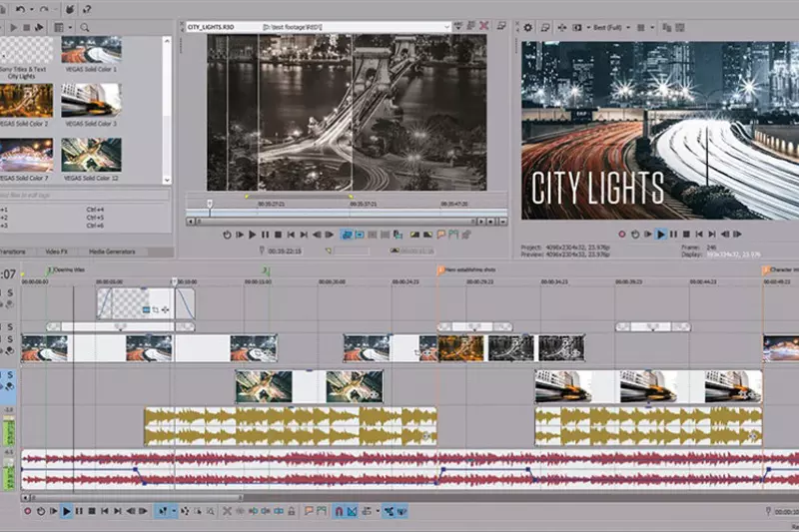
Task: Stop timeline playback
Action: click(92, 511)
